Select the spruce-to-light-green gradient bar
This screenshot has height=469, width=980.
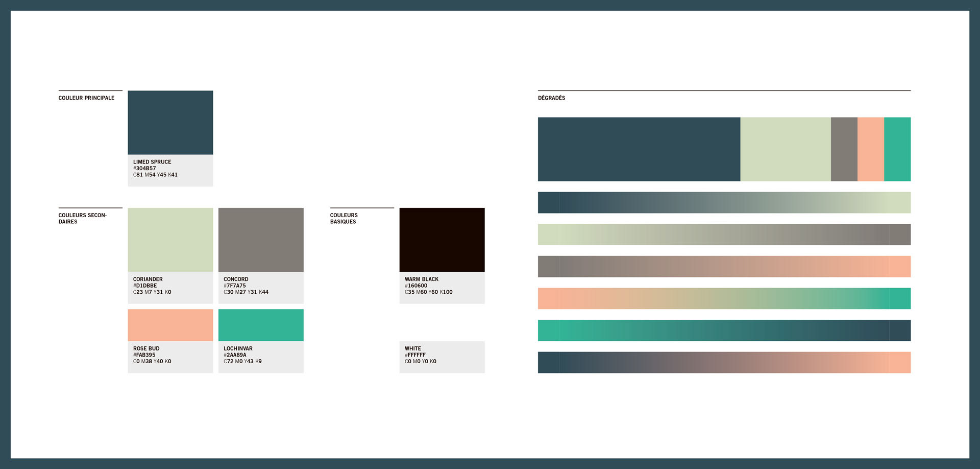pyautogui.click(x=724, y=203)
